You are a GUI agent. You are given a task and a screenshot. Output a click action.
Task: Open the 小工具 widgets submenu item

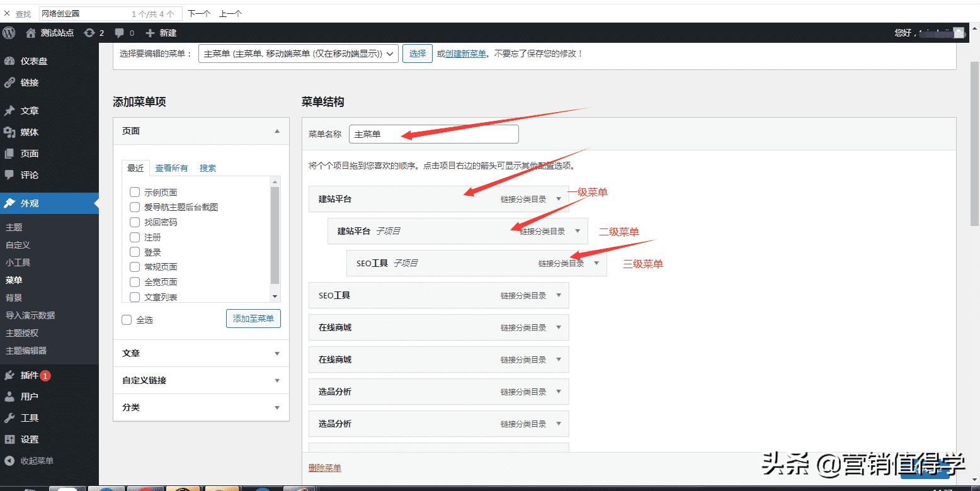point(18,262)
